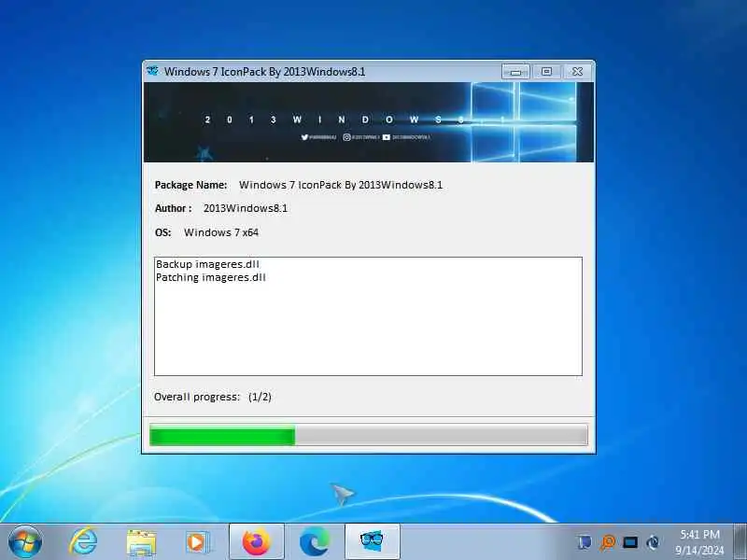The image size is (747, 560).
Task: Open Windows Explorer folder icon in taskbar
Action: (x=141, y=542)
